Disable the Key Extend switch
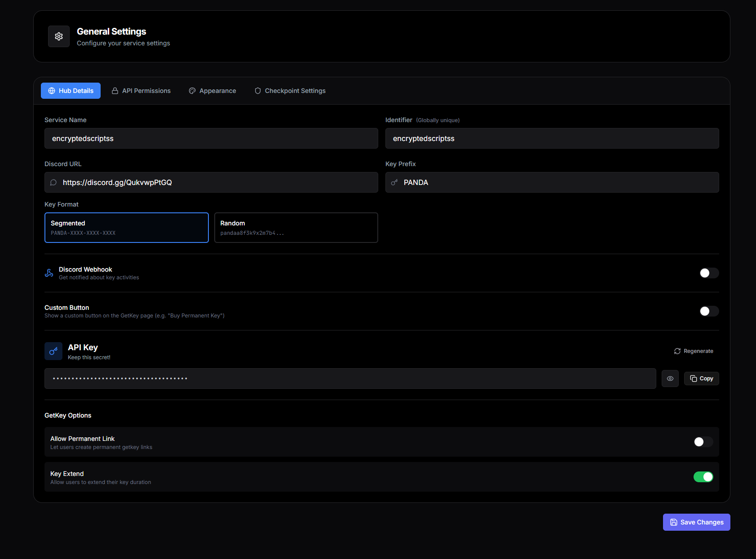The image size is (756, 559). click(x=703, y=477)
